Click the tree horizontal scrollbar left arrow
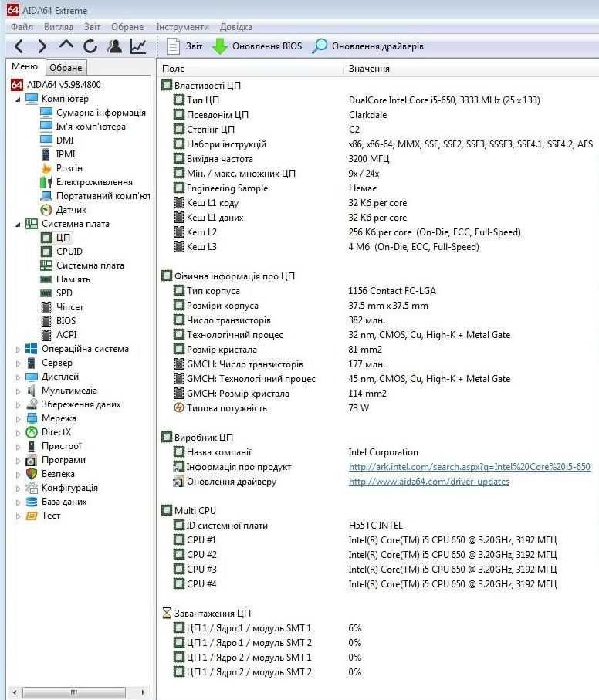 pyautogui.click(x=15, y=692)
